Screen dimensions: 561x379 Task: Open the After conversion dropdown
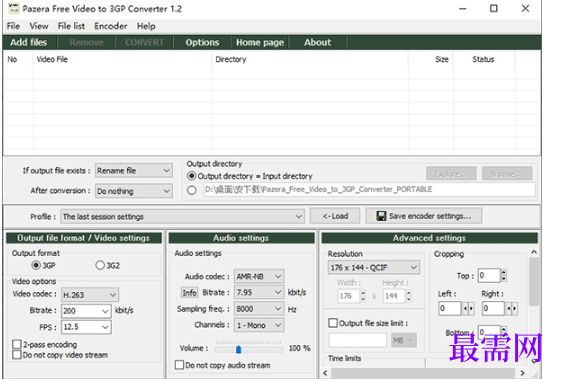click(x=134, y=191)
